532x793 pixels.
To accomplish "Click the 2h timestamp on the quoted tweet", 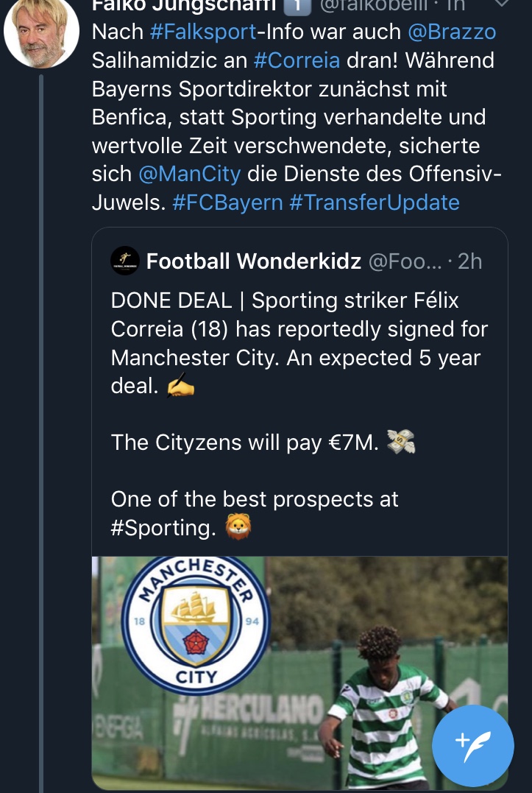I will [469, 261].
